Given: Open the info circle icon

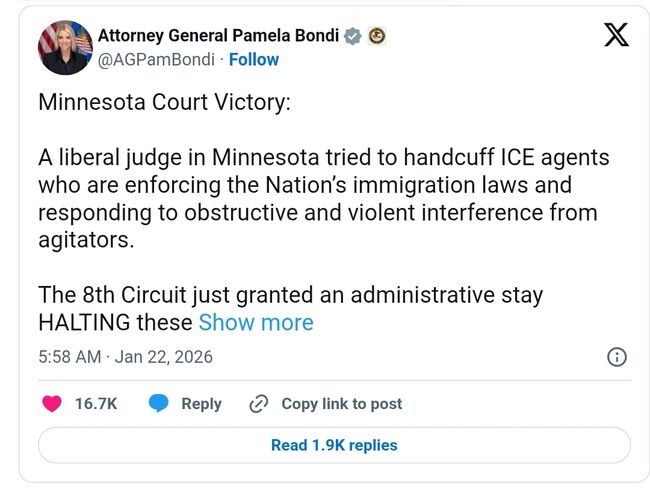Looking at the screenshot, I should pyautogui.click(x=618, y=357).
